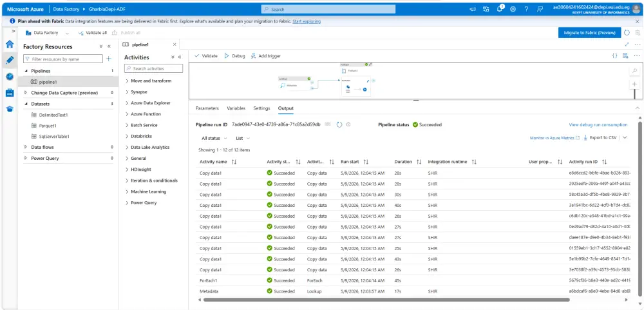Select pipeline1 in the resources tree
644x310 pixels.
point(48,82)
